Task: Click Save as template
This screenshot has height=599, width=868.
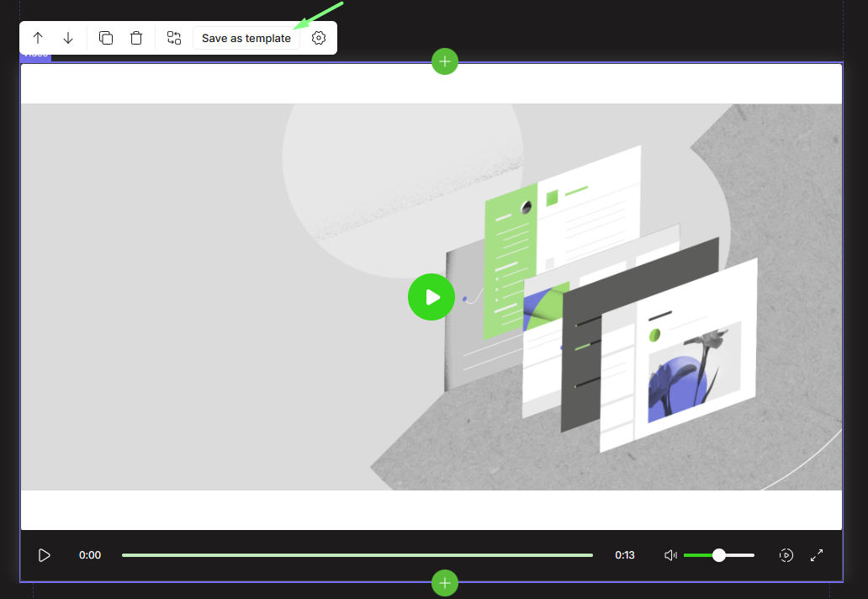Action: point(246,38)
